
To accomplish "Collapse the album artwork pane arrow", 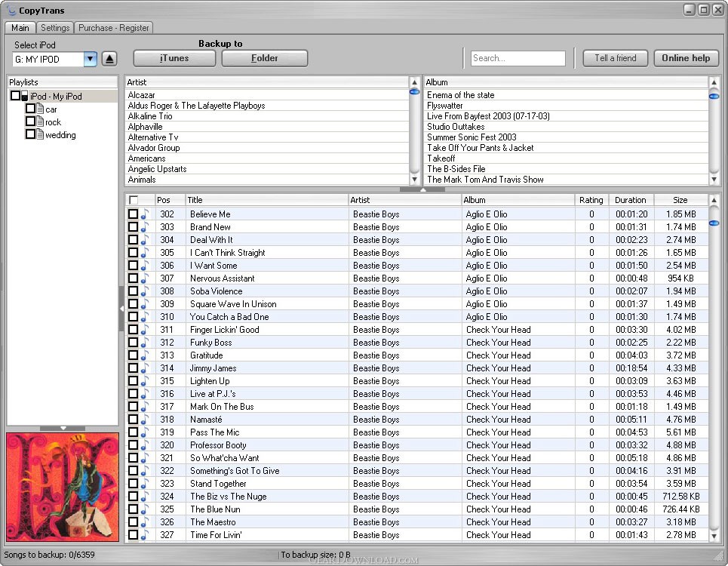I will coord(63,428).
